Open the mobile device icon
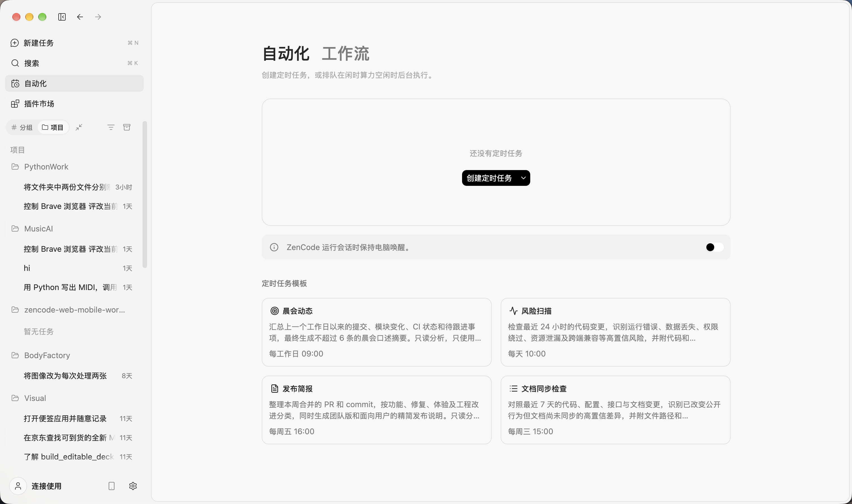The height and width of the screenshot is (504, 852). click(112, 486)
